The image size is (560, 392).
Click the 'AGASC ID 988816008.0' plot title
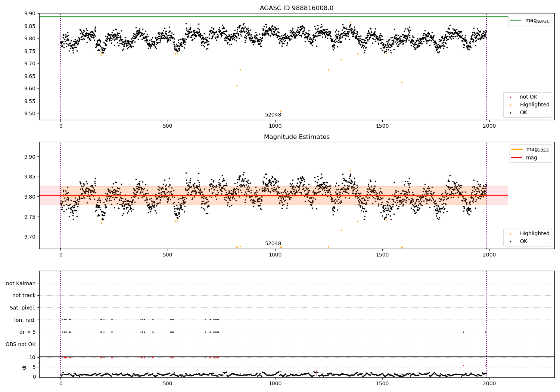296,8
